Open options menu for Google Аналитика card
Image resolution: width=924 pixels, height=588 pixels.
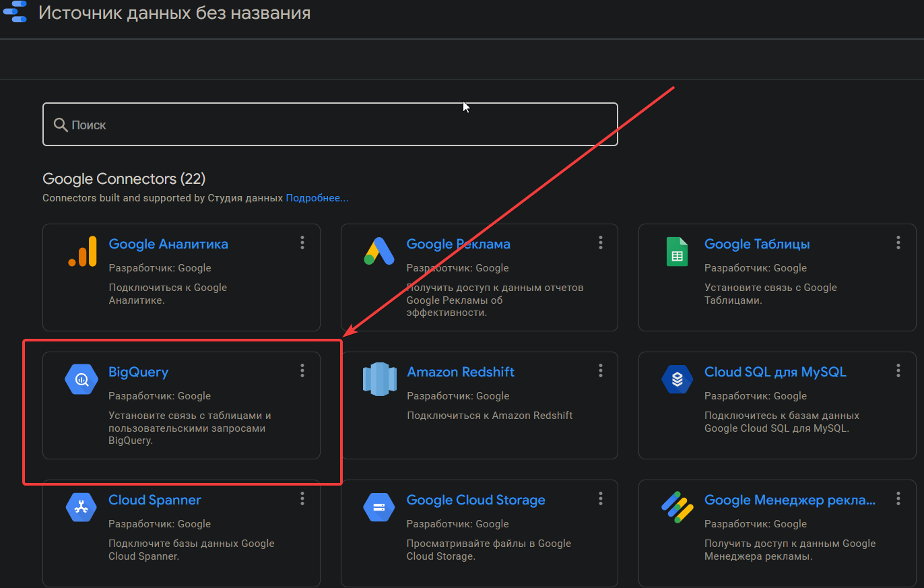(302, 242)
